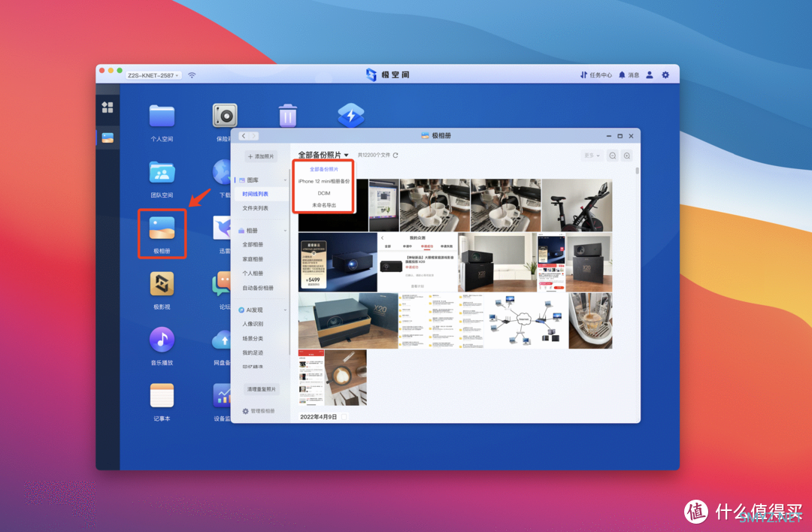
Task: Open the 消息 notifications bell
Action: 629,75
